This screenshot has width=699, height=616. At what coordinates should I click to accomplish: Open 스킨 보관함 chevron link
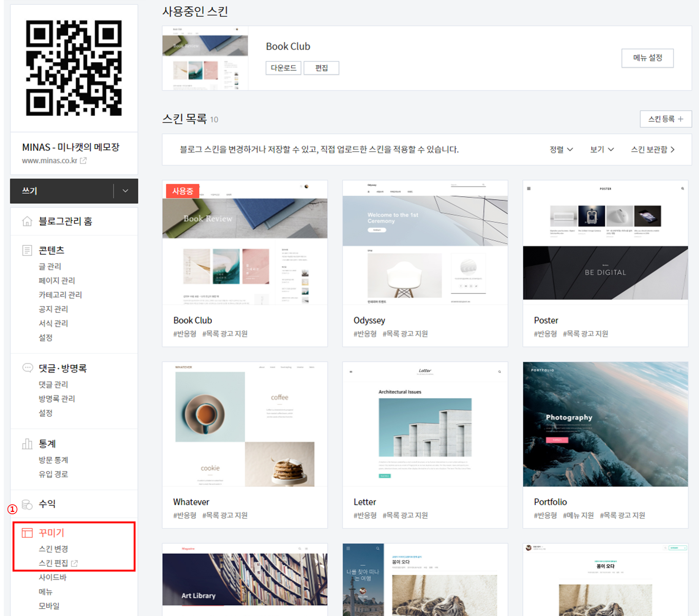(653, 150)
